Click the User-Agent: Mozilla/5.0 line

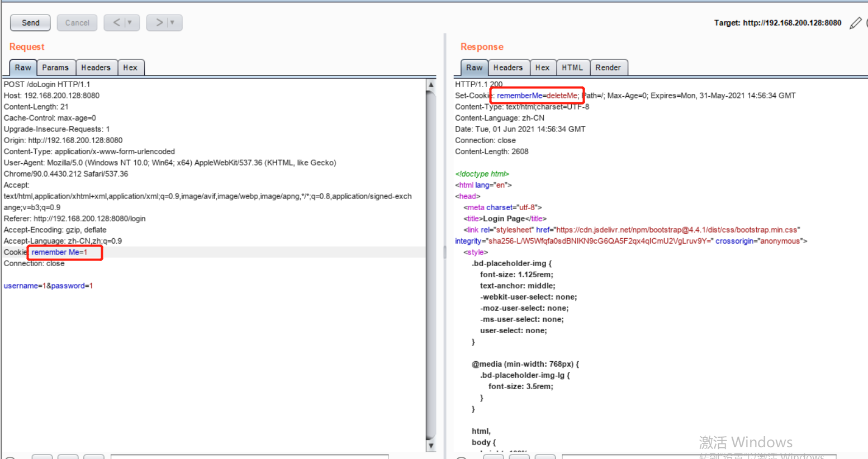[170, 163]
